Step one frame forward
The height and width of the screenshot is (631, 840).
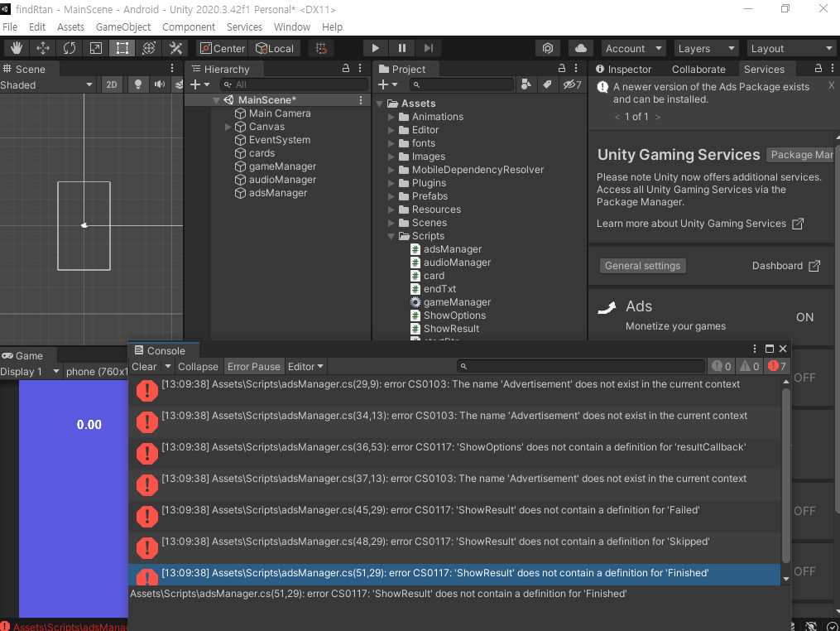[x=429, y=48]
